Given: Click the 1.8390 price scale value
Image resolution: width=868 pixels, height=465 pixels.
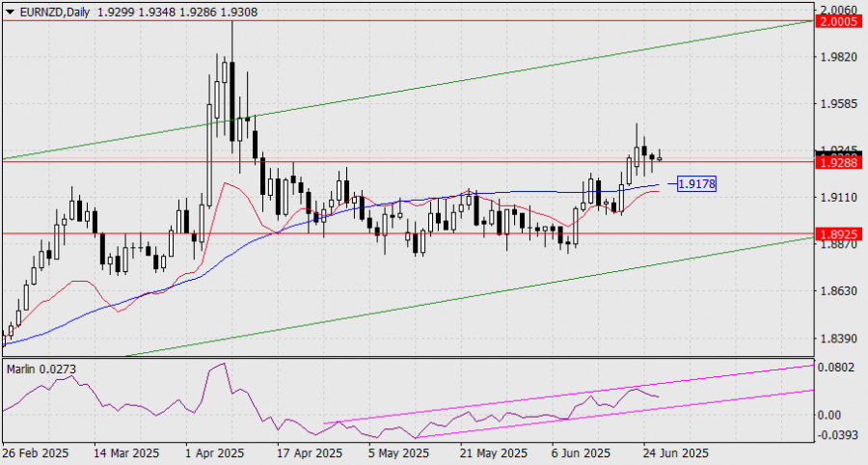Looking at the screenshot, I should coord(840,338).
